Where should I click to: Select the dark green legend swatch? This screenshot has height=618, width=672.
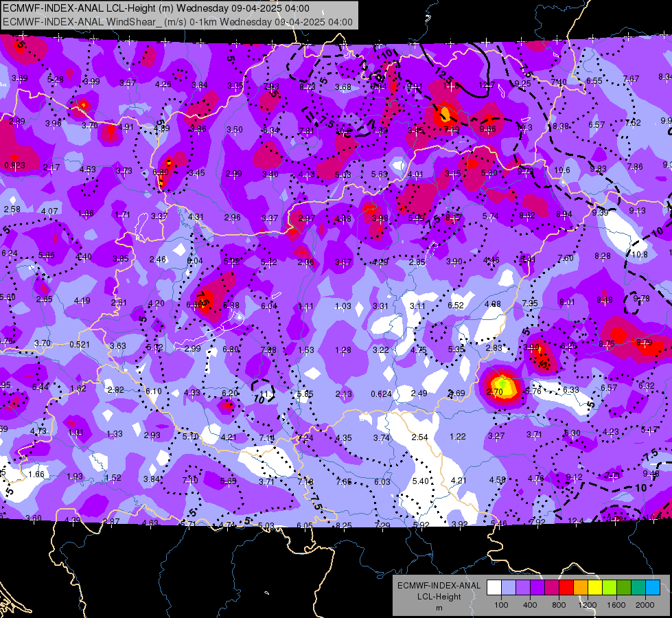(624, 588)
